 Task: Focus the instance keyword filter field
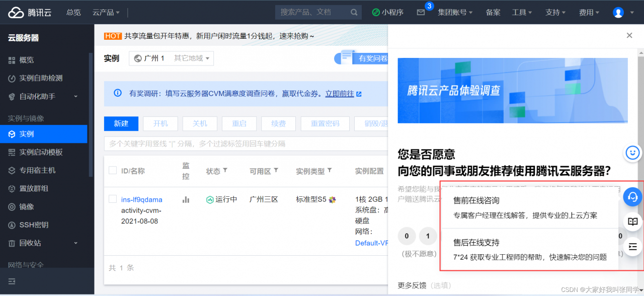click(246, 144)
